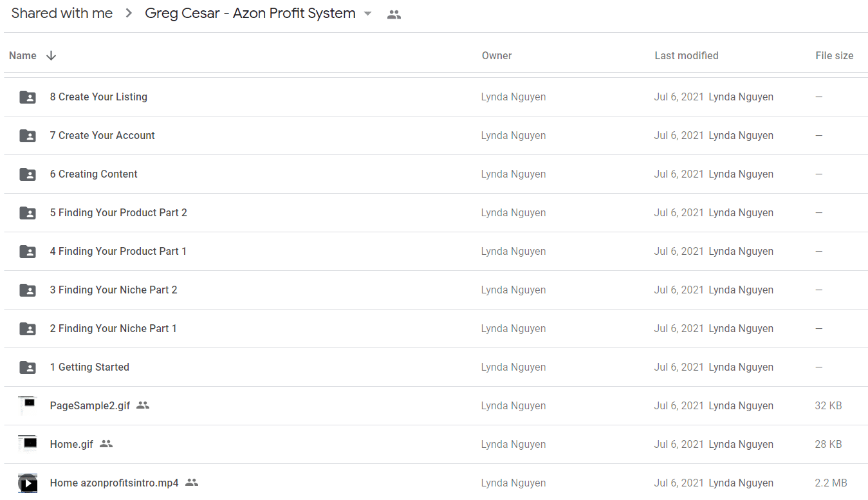Screen dimensions: 868x500
Task: Click the shared people icon next to PageSample2.gif
Action: (143, 405)
